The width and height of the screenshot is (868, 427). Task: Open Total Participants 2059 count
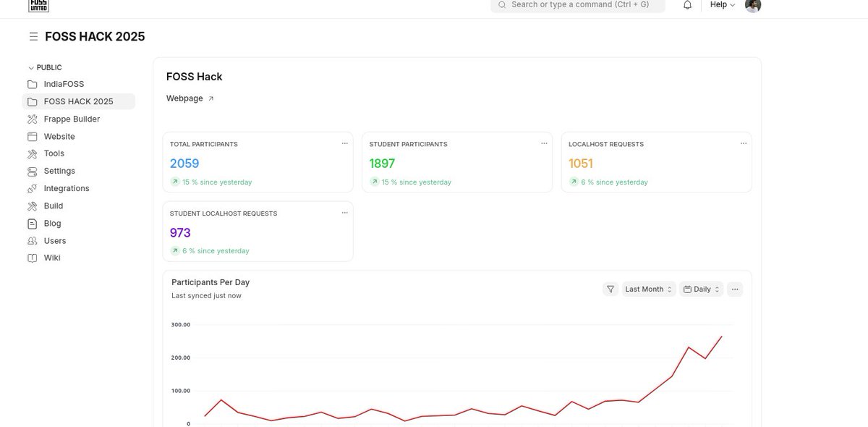[184, 164]
